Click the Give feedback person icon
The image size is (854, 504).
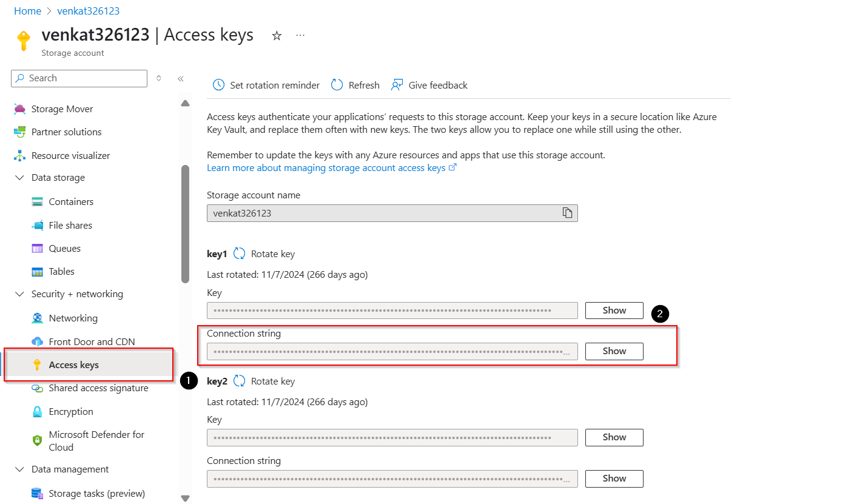coord(397,85)
